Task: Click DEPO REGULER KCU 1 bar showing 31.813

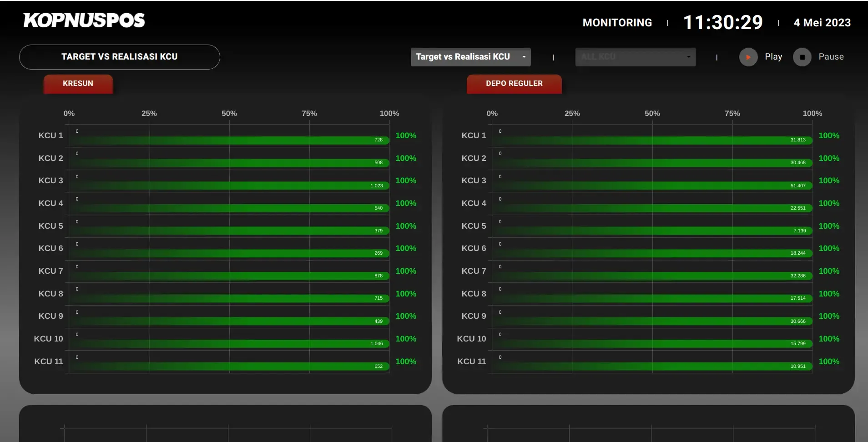Action: point(652,140)
